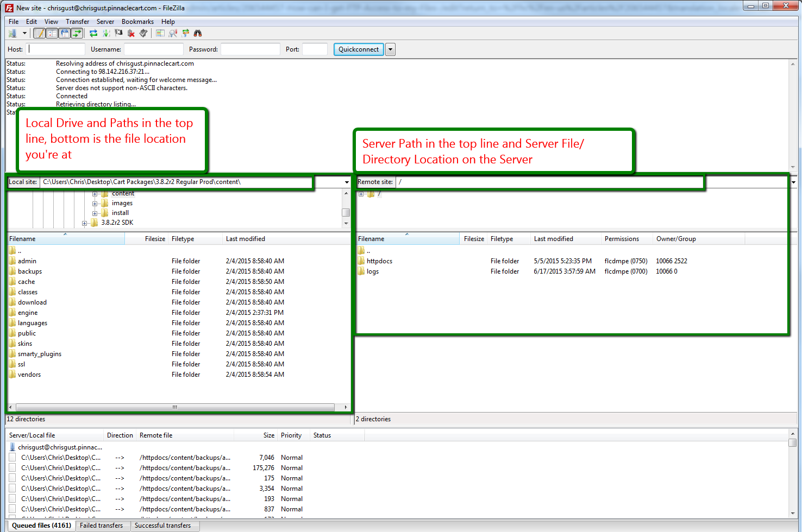Toggle the remote directory tree display

(65, 34)
